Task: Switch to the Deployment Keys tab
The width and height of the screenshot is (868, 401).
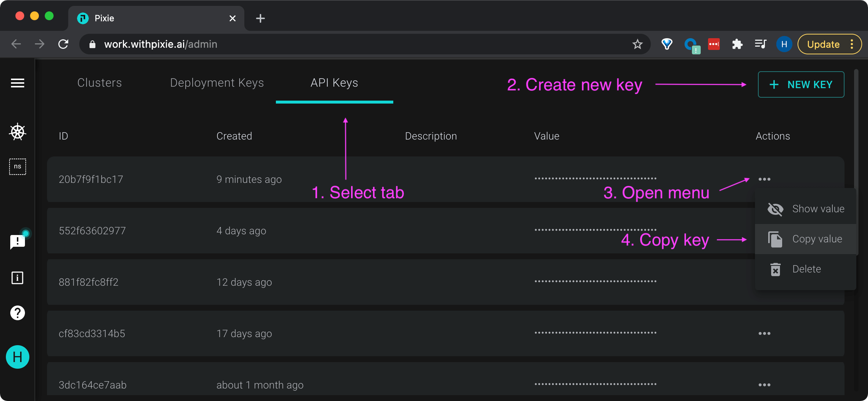Action: [217, 83]
